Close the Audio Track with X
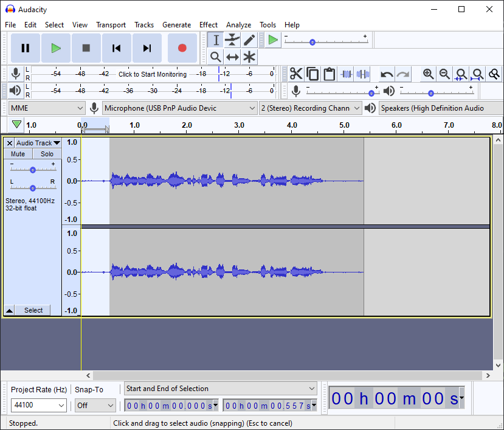The image size is (504, 430). [10, 143]
